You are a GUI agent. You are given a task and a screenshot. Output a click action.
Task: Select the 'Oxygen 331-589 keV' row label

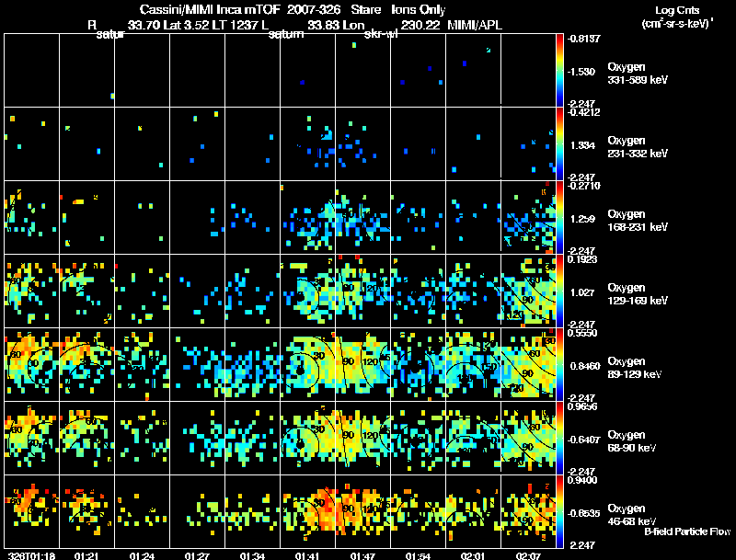pyautogui.click(x=638, y=74)
